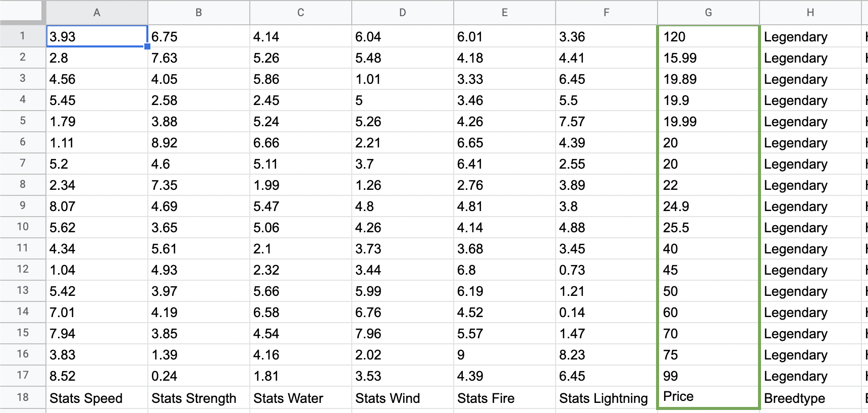
Task: Click cell with price 120
Action: click(709, 36)
